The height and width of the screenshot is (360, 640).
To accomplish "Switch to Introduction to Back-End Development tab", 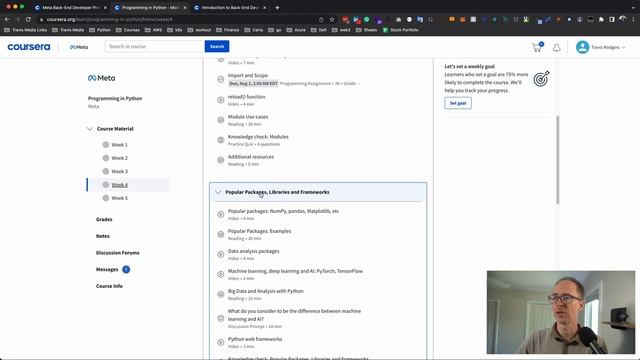I will [x=230, y=7].
